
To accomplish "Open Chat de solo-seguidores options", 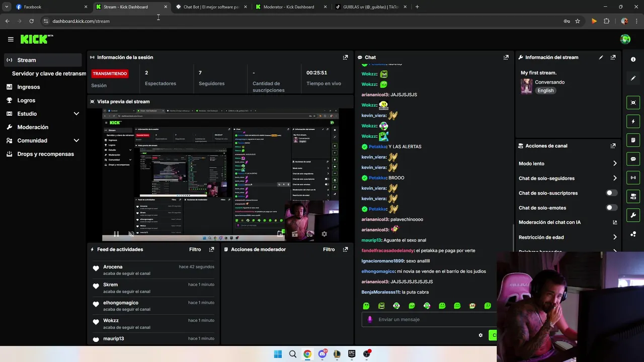I will (568, 178).
